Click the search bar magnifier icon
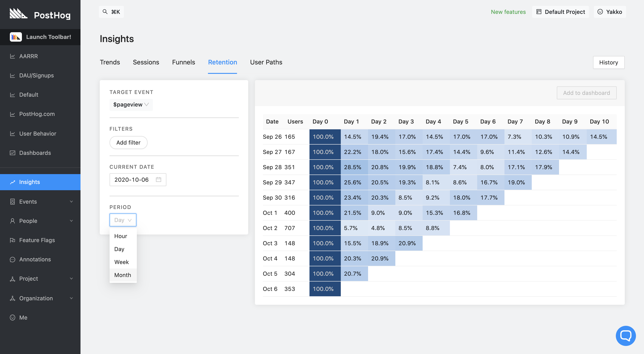 click(105, 11)
